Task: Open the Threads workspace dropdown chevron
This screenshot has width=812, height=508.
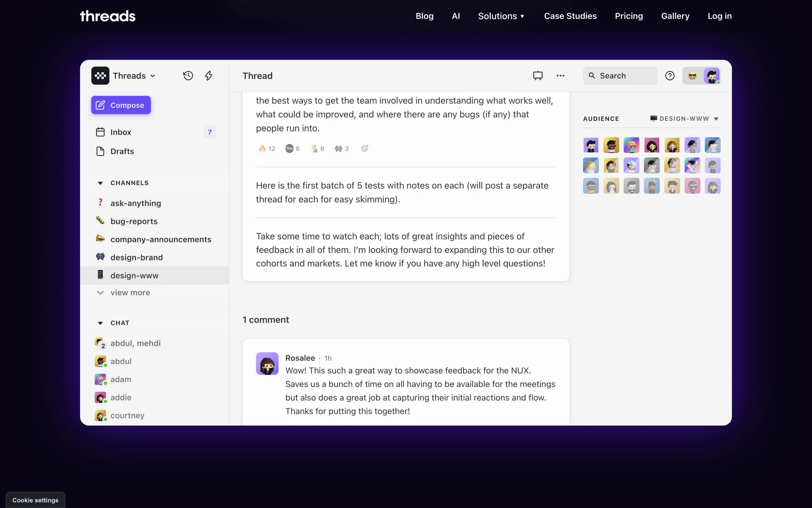Action: 153,76
